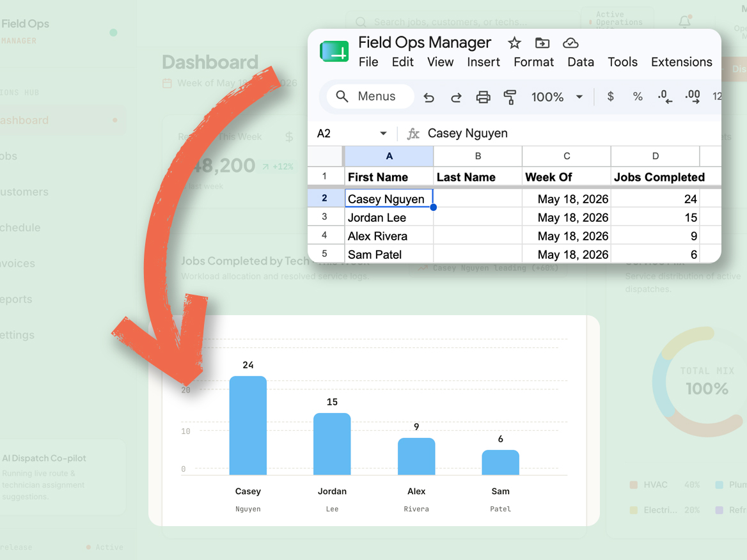Screen dimensions: 747x560
Task: Click the HVAC legend color swatch
Action: click(634, 485)
